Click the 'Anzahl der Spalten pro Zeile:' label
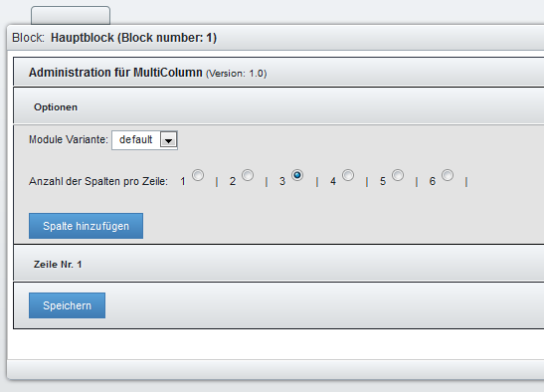 (98, 181)
